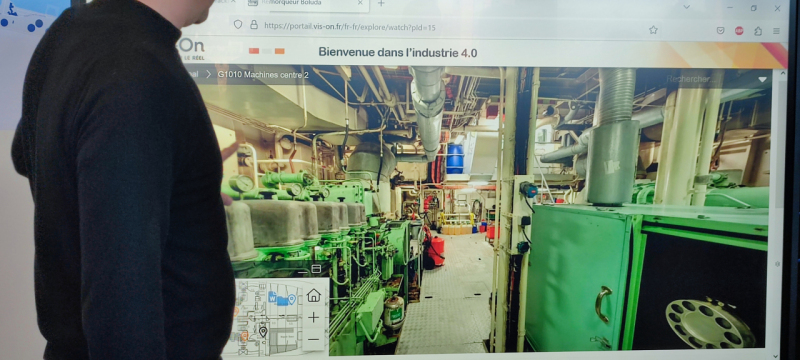This screenshot has height=360, width=800.
Task: Open the blue folder marker on the map
Action: tap(282, 300)
